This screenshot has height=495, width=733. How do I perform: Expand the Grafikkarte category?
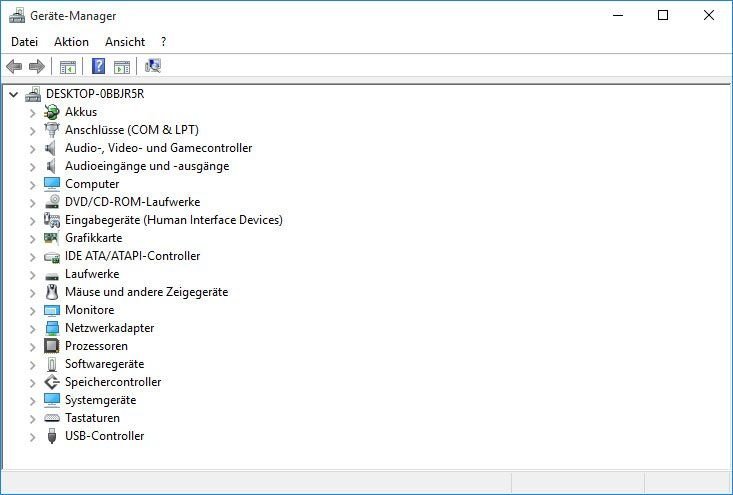pos(32,239)
